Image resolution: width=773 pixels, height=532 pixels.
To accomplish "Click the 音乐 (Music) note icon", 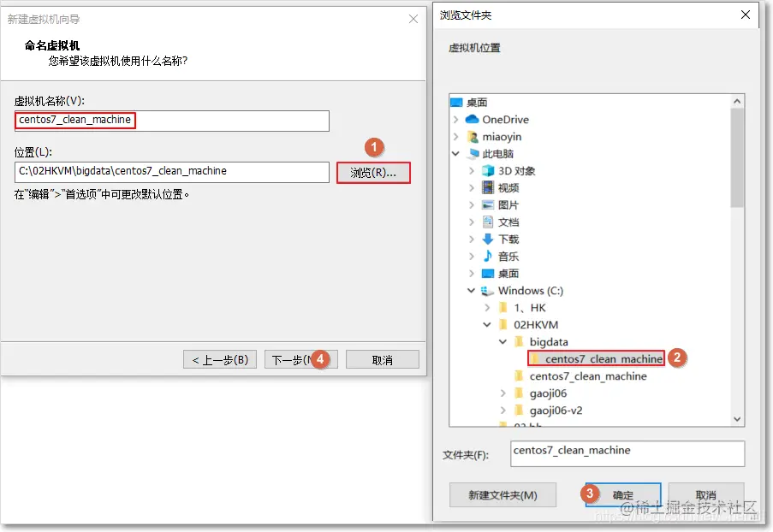I will pos(488,256).
